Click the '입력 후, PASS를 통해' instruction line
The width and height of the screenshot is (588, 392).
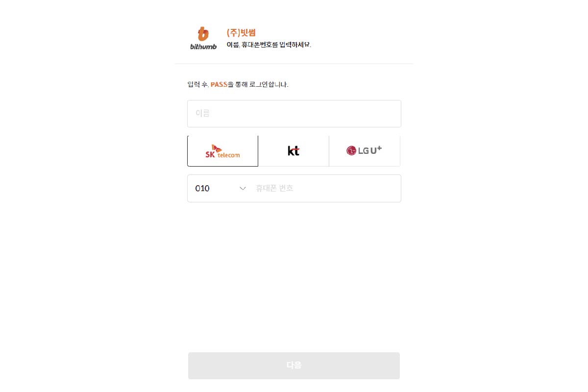(x=238, y=85)
